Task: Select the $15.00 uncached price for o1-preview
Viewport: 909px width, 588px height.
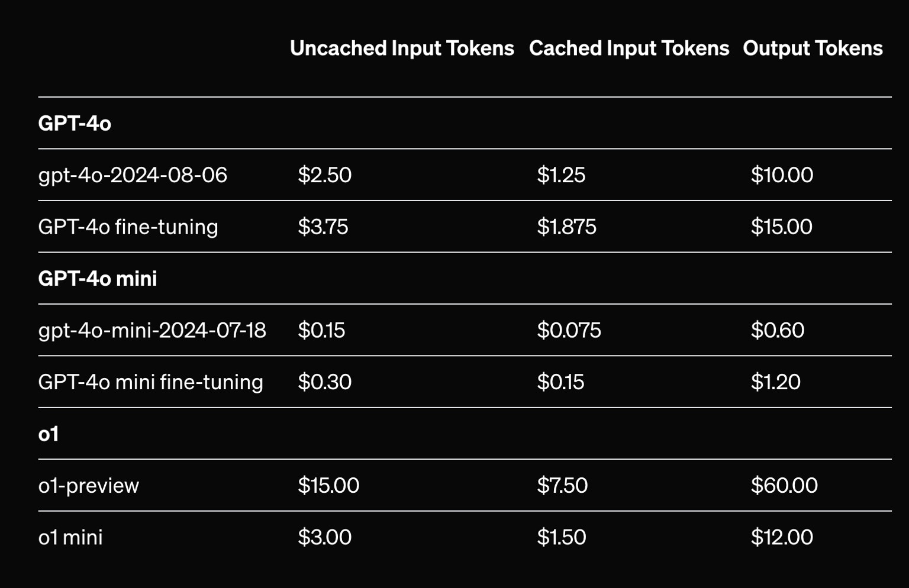Action: (328, 486)
